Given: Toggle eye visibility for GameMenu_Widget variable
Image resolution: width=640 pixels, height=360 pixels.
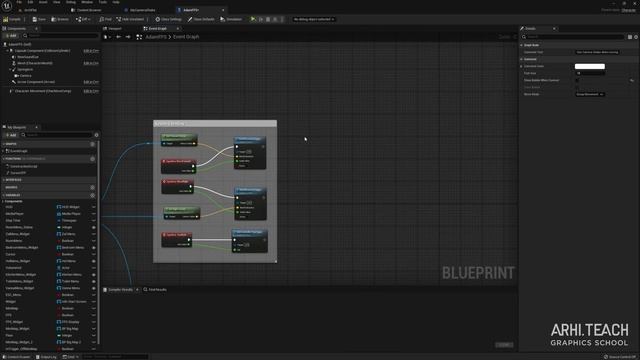Looking at the screenshot, I should pyautogui.click(x=93, y=288).
